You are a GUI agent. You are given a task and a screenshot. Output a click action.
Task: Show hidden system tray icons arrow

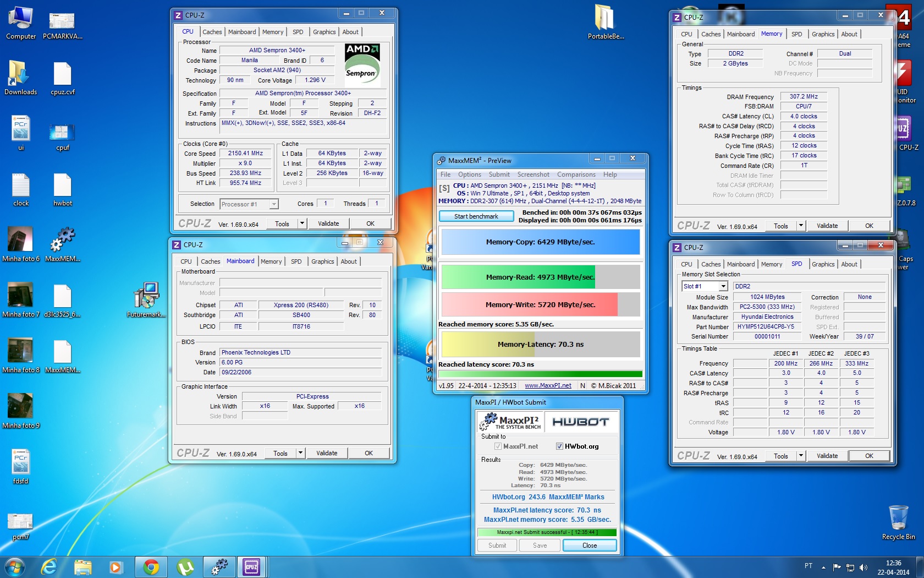pyautogui.click(x=823, y=567)
